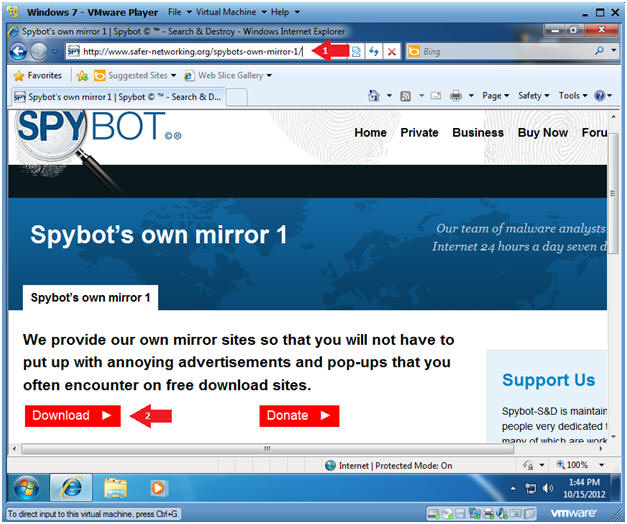This screenshot has height=524, width=627.
Task: Click the vmware logo in status bar
Action: [x=573, y=512]
